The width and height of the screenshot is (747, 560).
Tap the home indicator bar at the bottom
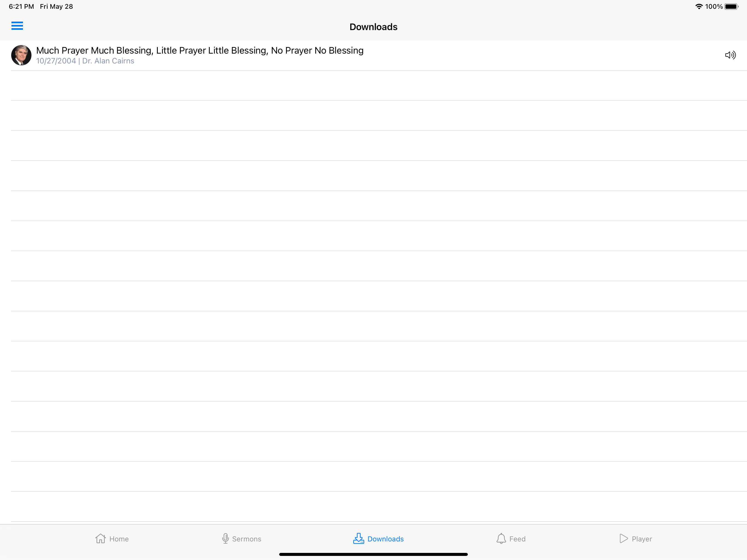(373, 554)
